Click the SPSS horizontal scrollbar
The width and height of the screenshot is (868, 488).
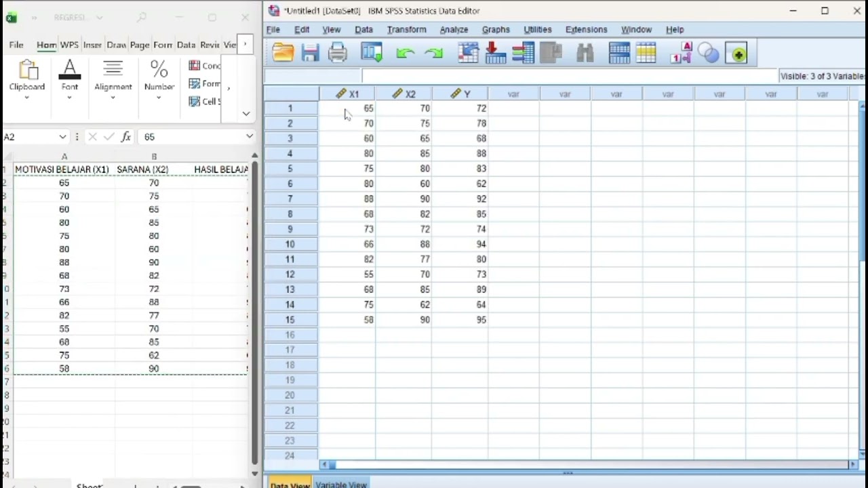(589, 465)
